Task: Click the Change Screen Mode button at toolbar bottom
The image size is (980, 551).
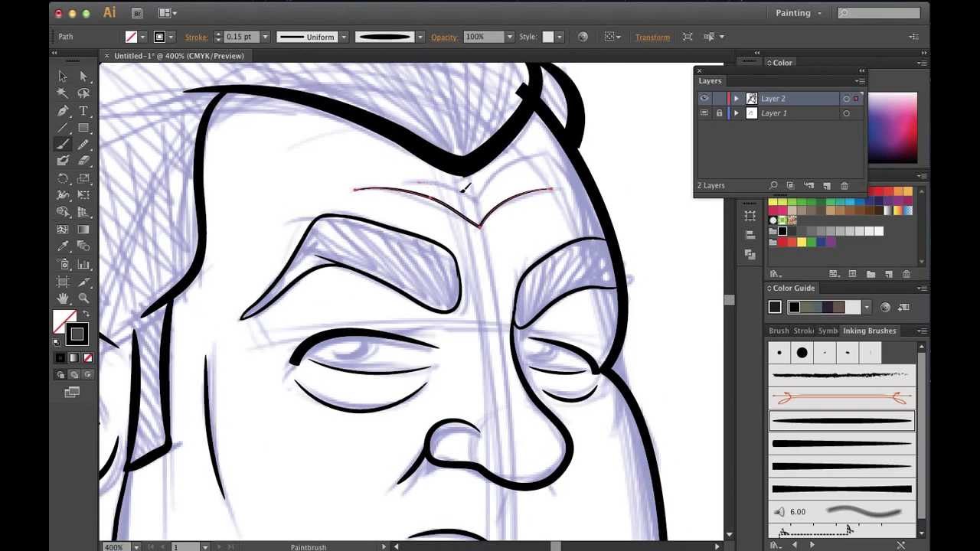Action: coord(72,392)
